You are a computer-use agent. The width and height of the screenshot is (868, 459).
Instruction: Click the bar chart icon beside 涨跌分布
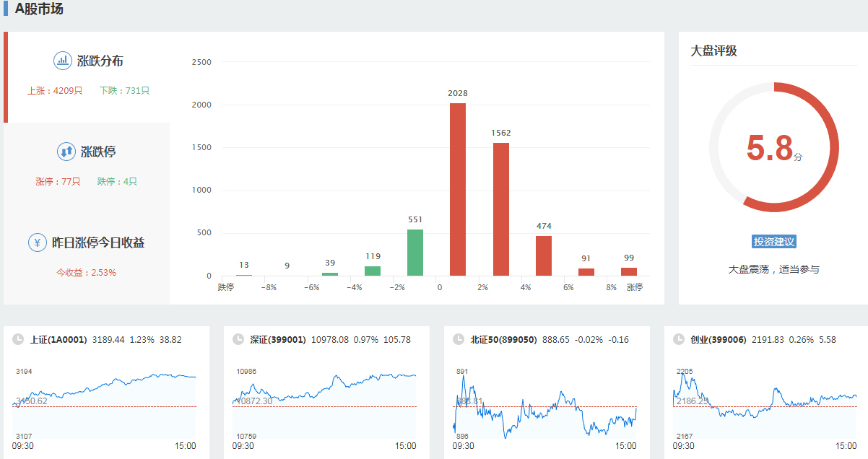(63, 61)
